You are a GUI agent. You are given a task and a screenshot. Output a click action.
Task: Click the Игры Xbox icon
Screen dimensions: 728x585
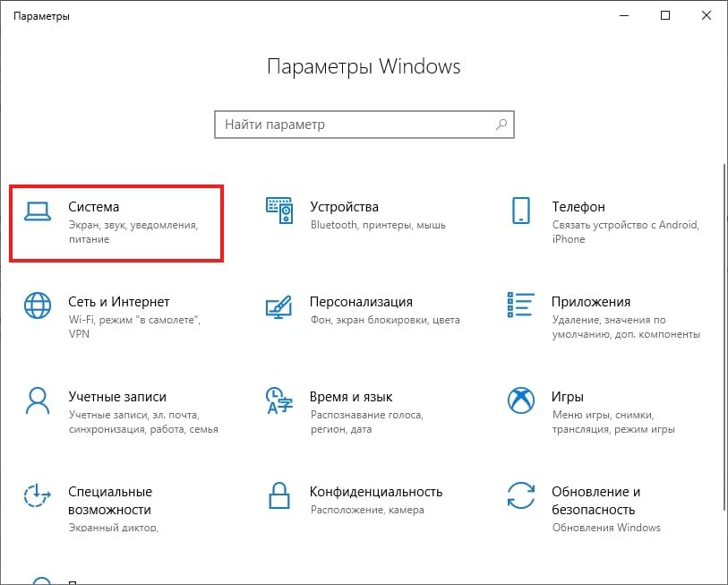521,400
